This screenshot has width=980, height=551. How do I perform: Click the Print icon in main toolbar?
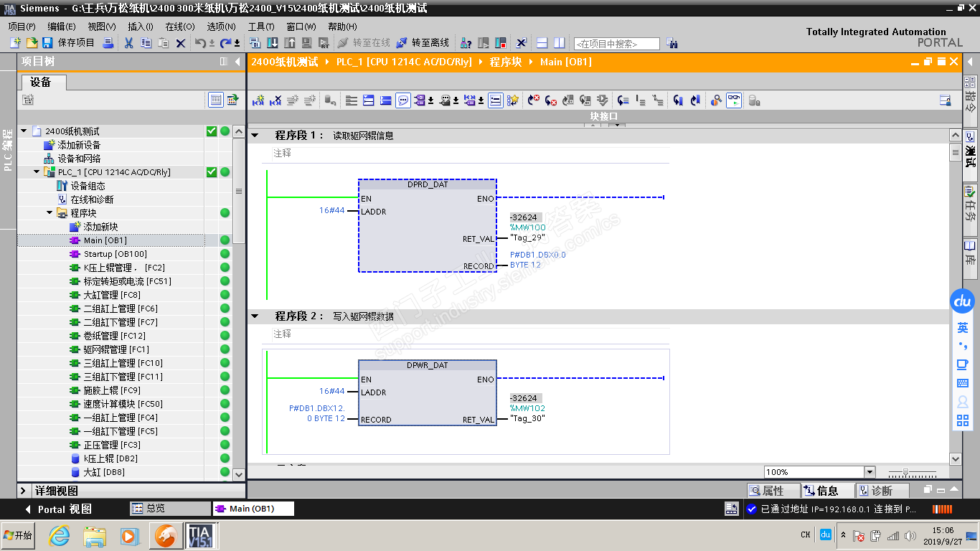point(108,43)
